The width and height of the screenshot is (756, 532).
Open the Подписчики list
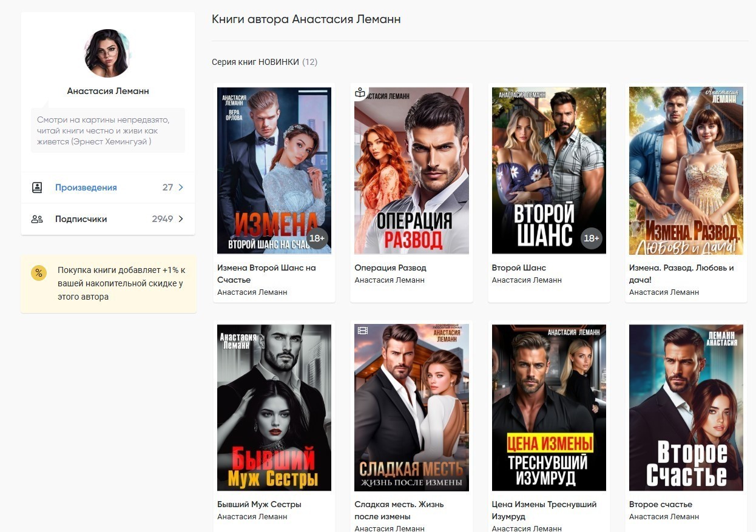coord(81,219)
